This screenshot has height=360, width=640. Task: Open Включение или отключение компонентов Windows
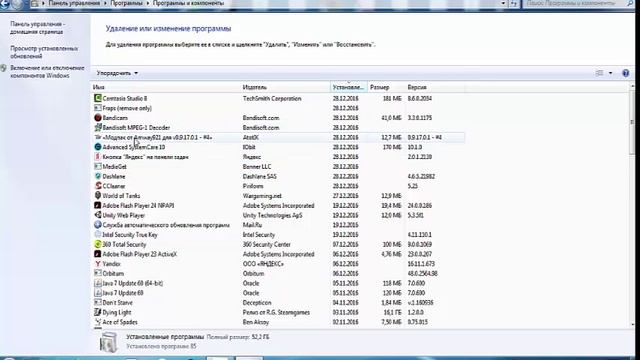[x=47, y=72]
